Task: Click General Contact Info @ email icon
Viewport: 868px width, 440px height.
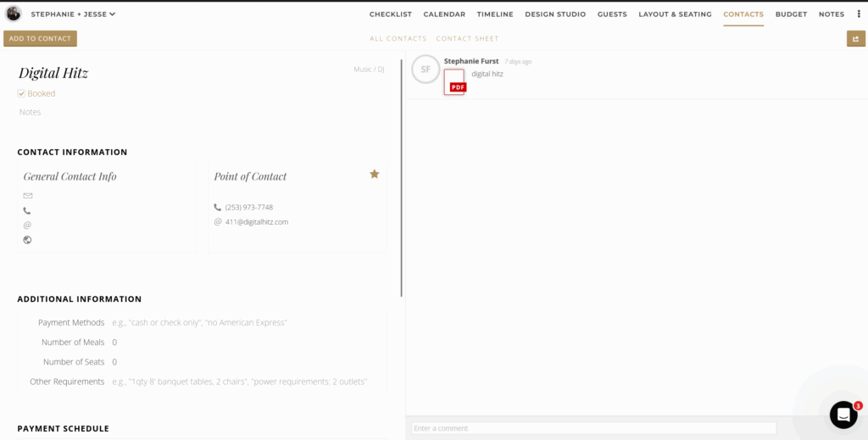Action: point(27,226)
